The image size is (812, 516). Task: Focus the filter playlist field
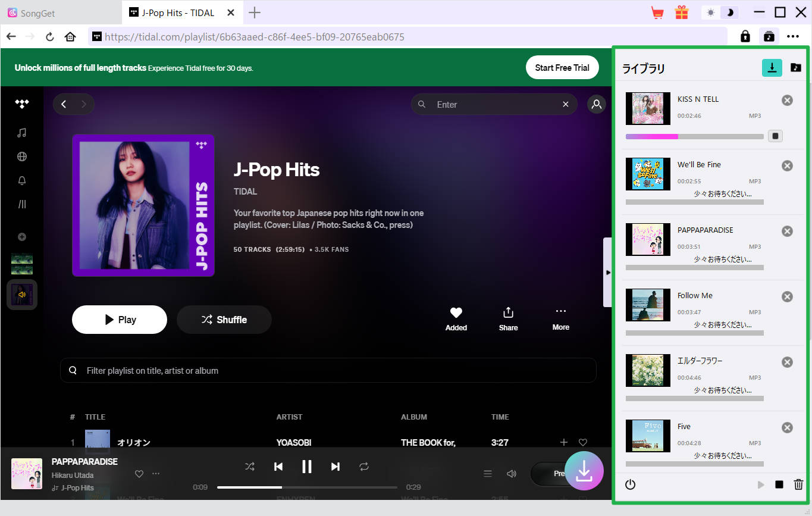328,370
